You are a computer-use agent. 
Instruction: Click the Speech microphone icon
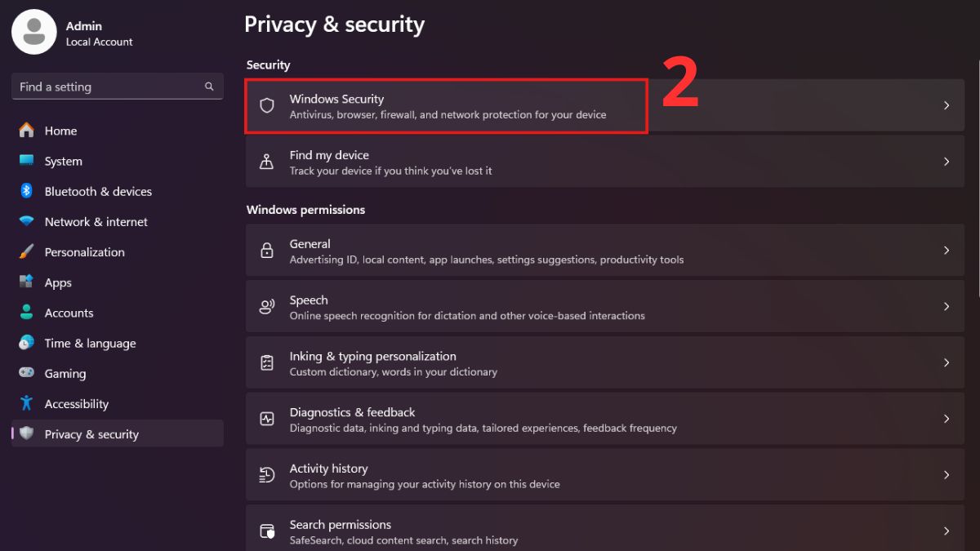266,306
